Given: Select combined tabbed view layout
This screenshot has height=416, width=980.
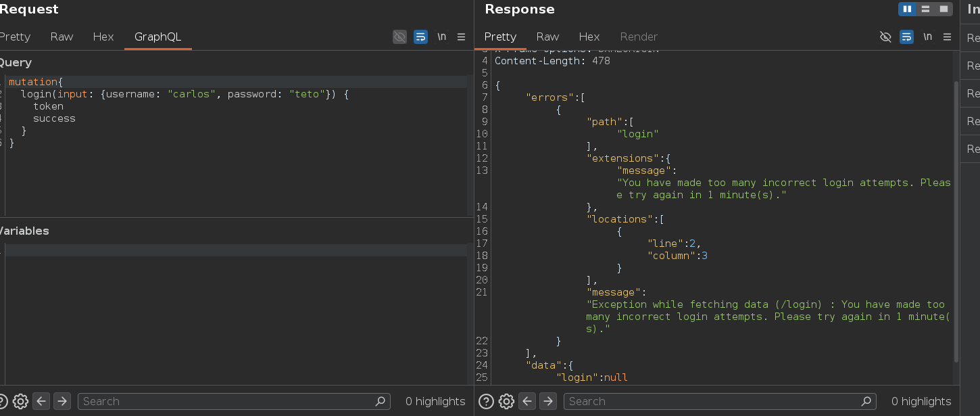Looking at the screenshot, I should (x=944, y=9).
